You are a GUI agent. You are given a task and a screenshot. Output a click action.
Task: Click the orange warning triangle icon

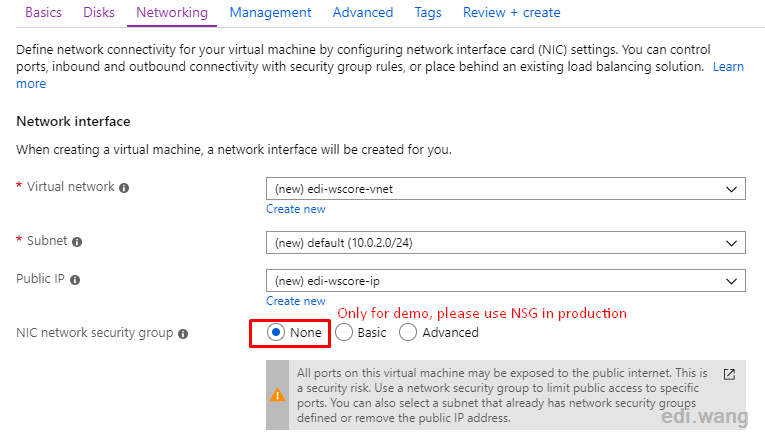click(x=277, y=395)
